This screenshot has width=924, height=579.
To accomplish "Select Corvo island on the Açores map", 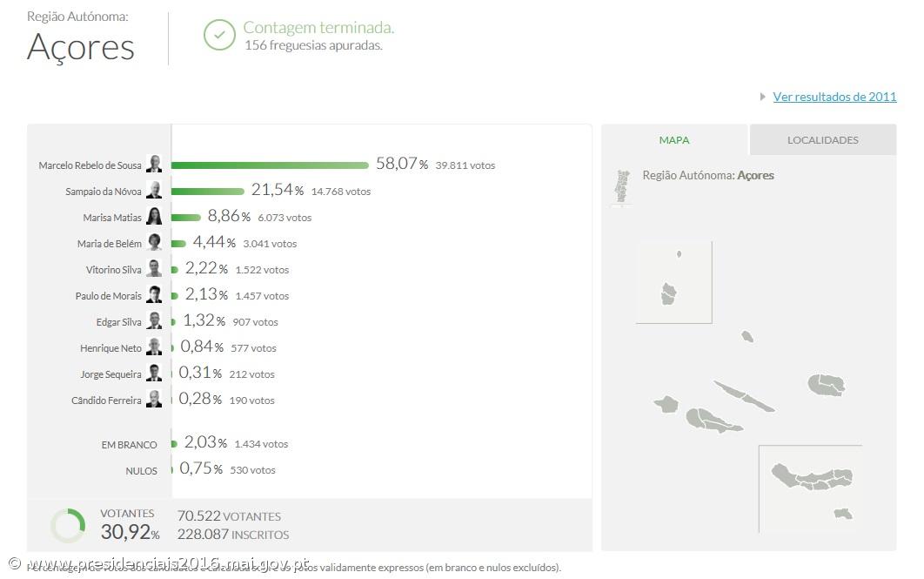I will (x=680, y=254).
